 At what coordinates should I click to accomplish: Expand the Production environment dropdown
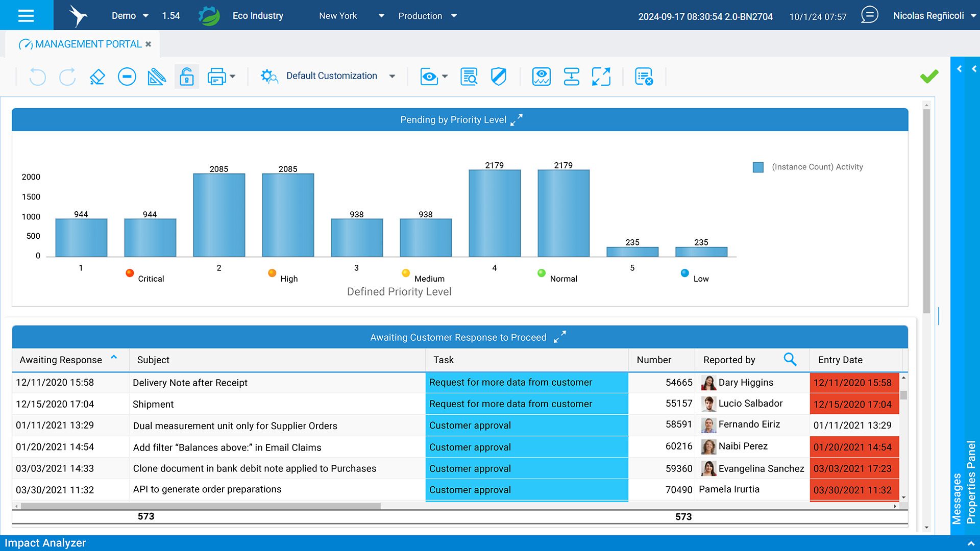454,16
